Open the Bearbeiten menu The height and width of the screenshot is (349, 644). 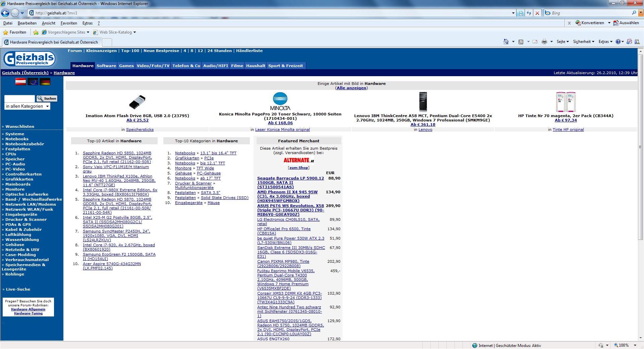pos(27,23)
